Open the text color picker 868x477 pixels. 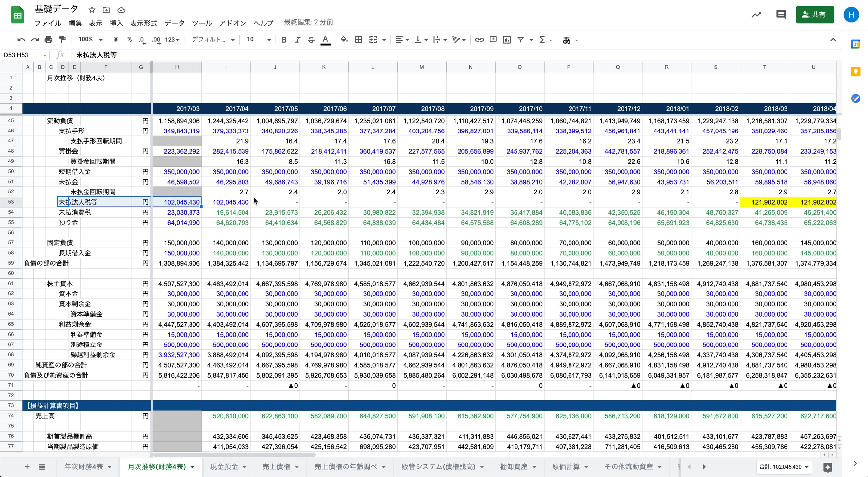pos(325,40)
